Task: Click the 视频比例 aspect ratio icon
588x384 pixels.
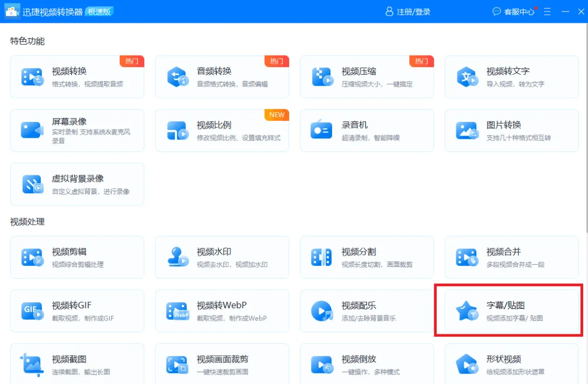Action: click(x=177, y=131)
